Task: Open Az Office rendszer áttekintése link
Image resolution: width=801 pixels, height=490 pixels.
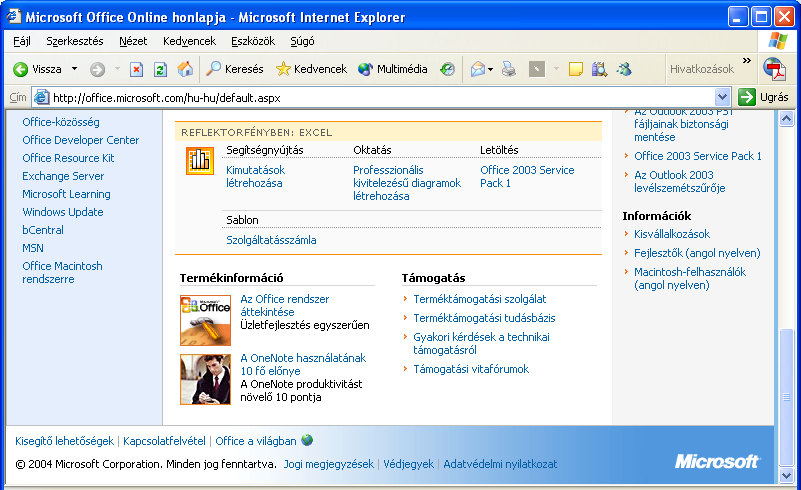Action: tap(285, 306)
